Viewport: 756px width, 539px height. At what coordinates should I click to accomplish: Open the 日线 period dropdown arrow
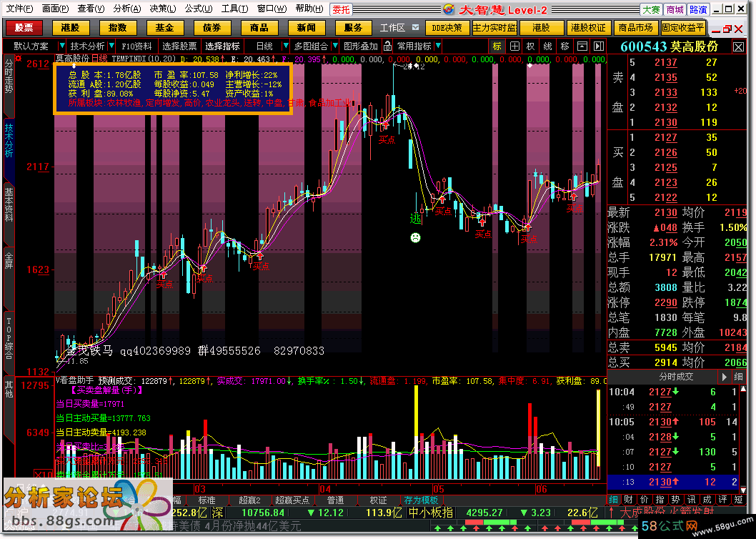pyautogui.click(x=285, y=46)
